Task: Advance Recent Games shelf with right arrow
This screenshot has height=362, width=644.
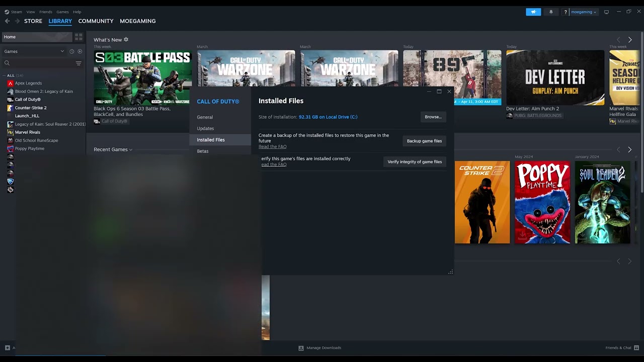Action: [x=629, y=149]
